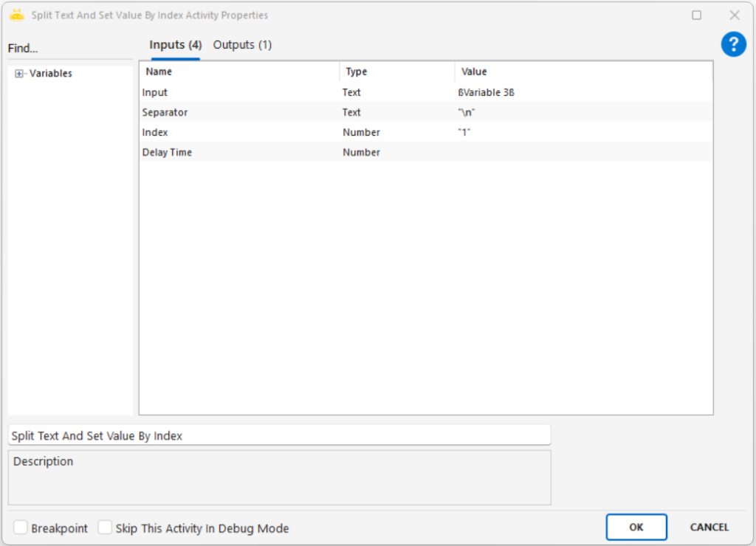Edit the activity name text field
The width and height of the screenshot is (756, 546).
pyautogui.click(x=279, y=435)
